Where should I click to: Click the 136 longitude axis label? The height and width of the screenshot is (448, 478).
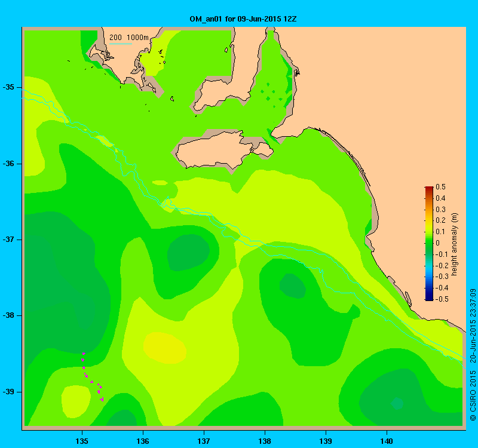tap(143, 441)
